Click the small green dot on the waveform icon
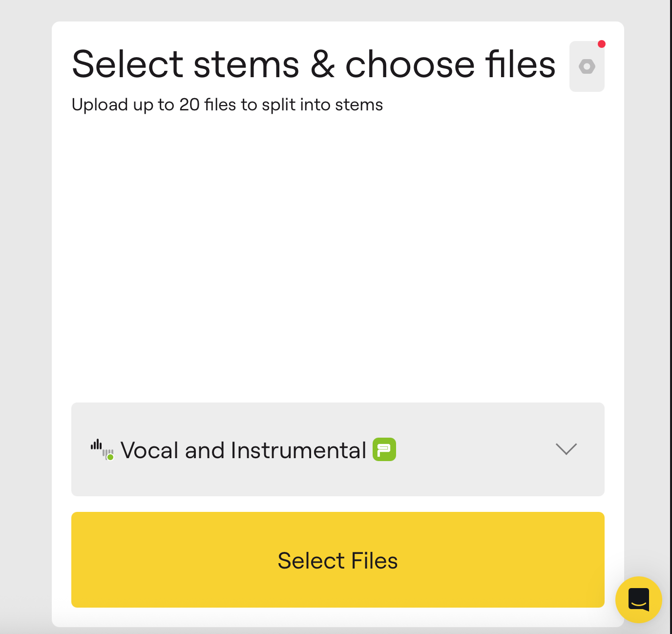Viewport: 672px width, 634px height. [x=110, y=457]
